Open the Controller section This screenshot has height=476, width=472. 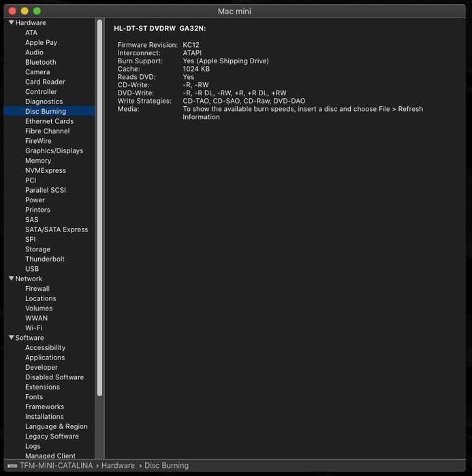coord(41,92)
